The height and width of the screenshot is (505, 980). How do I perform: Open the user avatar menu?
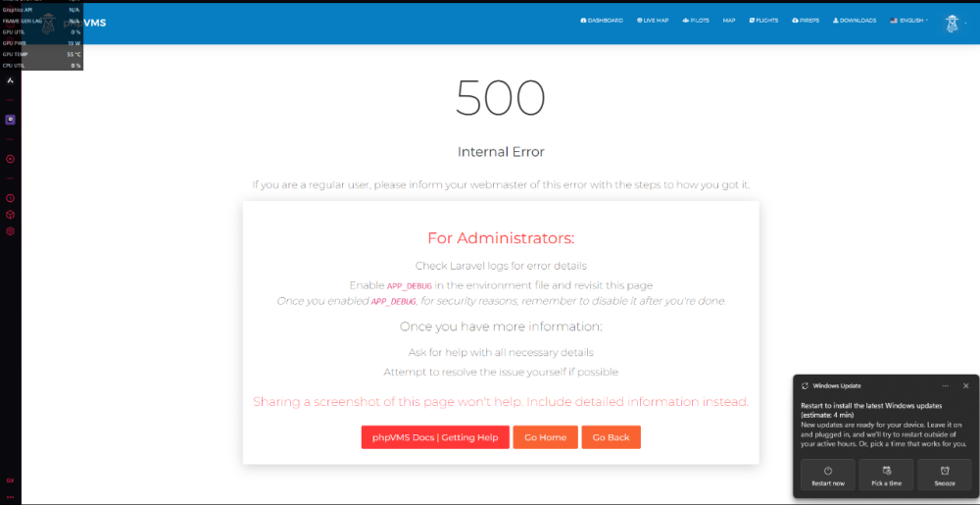pos(954,22)
